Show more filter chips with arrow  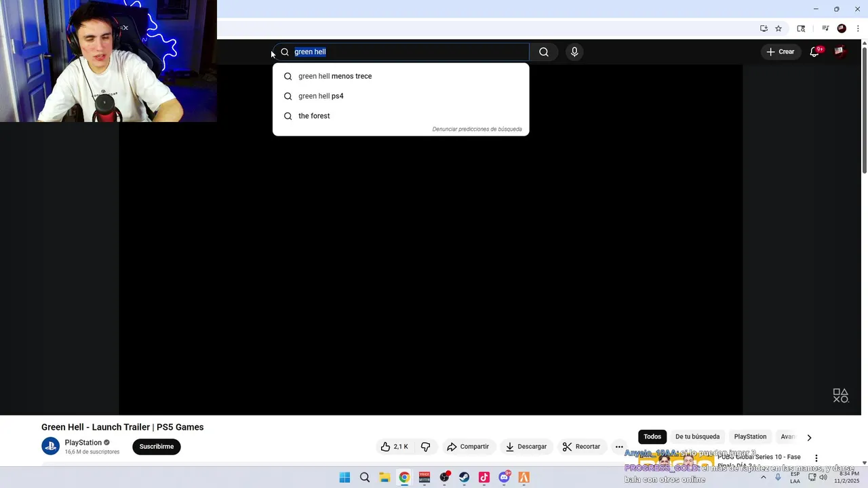tap(809, 438)
